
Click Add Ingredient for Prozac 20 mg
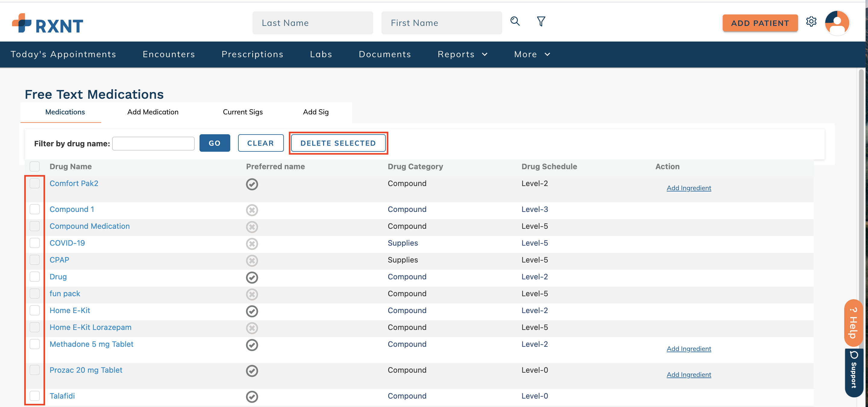pyautogui.click(x=689, y=375)
